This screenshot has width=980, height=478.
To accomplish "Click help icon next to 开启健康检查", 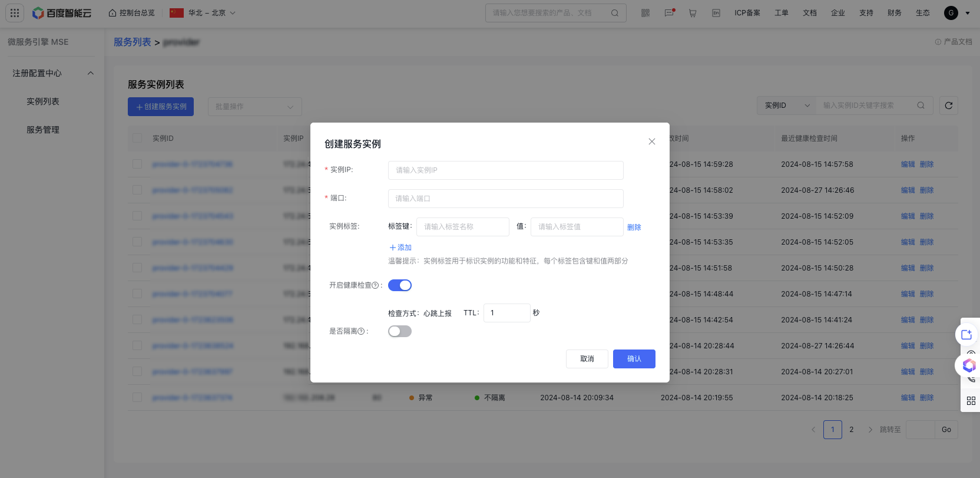I will pyautogui.click(x=375, y=285).
